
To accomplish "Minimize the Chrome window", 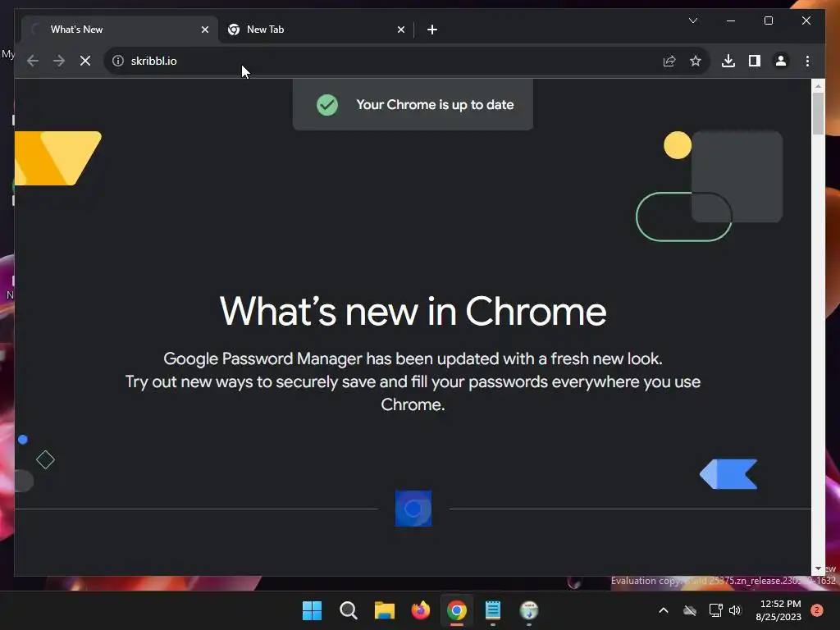I will (731, 21).
